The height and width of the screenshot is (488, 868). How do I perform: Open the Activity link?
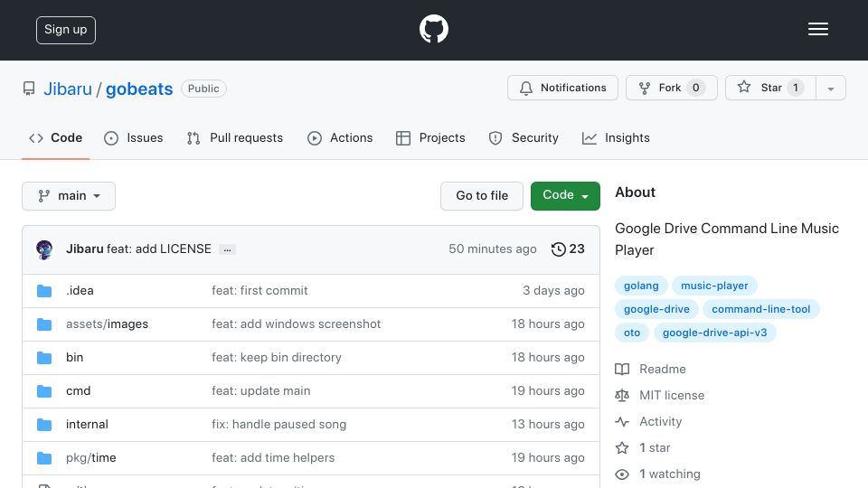pos(648,422)
